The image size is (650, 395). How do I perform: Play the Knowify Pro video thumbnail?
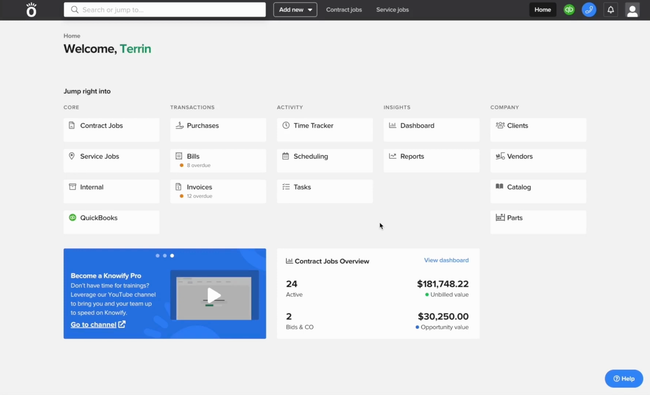click(214, 296)
